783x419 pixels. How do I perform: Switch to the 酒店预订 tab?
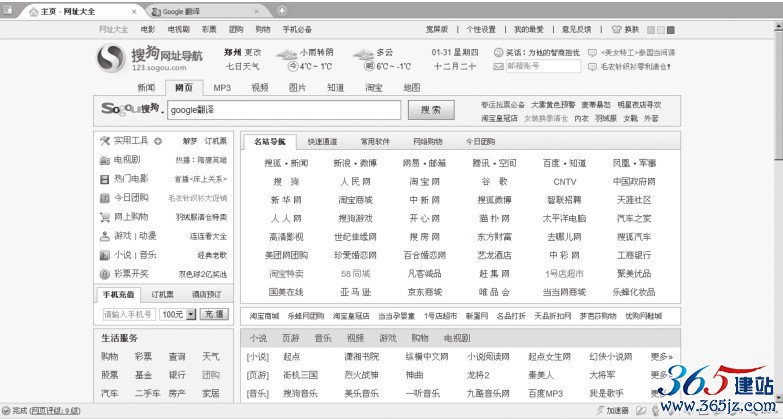[x=207, y=295]
